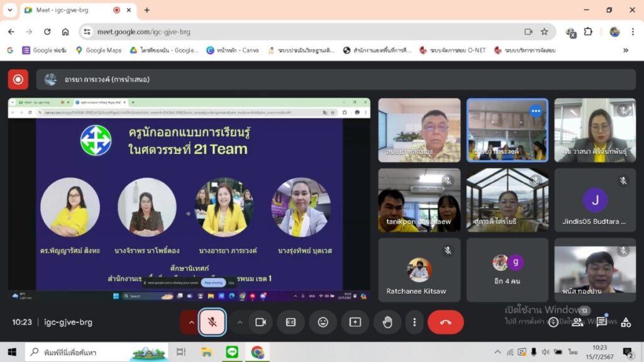Select the พนัส ทองปาน video tile

pyautogui.click(x=595, y=270)
